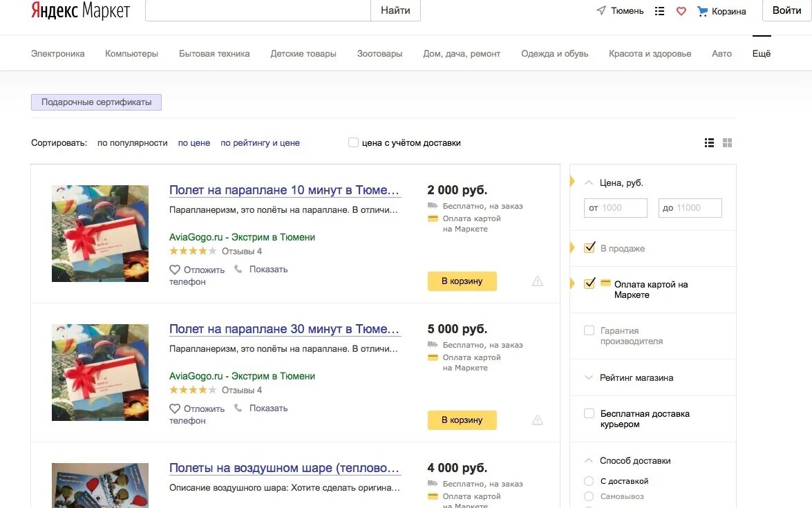Focus the maximum price 'до' field
The height and width of the screenshot is (508, 812).
coord(690,207)
